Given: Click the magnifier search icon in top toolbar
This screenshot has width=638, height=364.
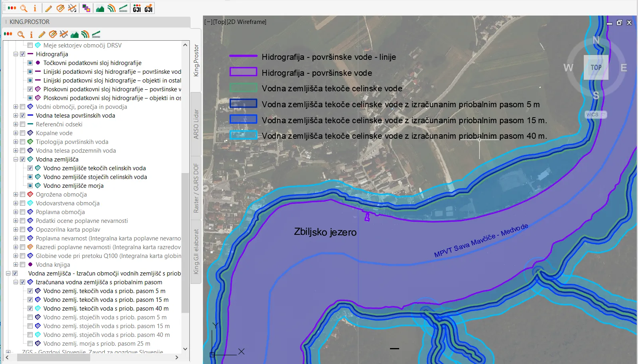Looking at the screenshot, I should (24, 8).
